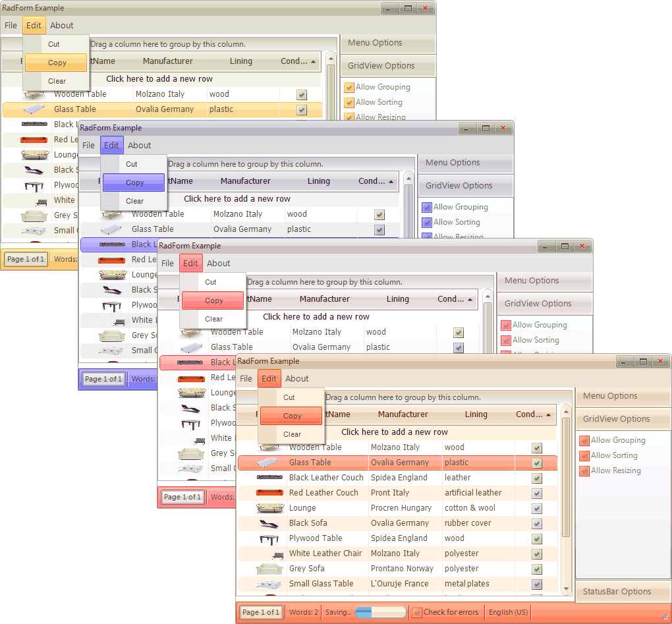Select the Small Glass Table icon
The image size is (672, 624).
[x=269, y=583]
